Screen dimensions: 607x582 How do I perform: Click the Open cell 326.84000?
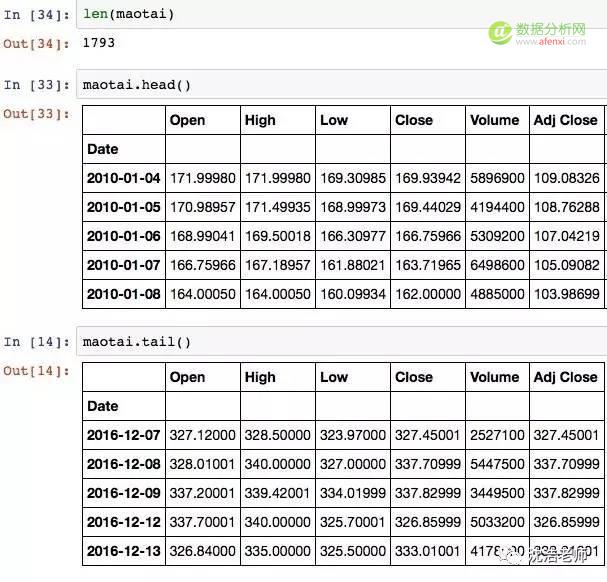pyautogui.click(x=202, y=551)
